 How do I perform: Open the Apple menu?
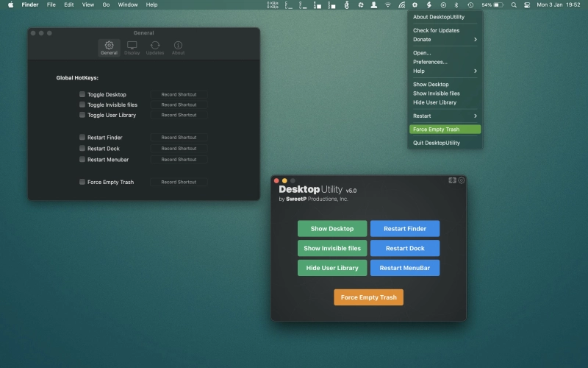[x=10, y=5]
